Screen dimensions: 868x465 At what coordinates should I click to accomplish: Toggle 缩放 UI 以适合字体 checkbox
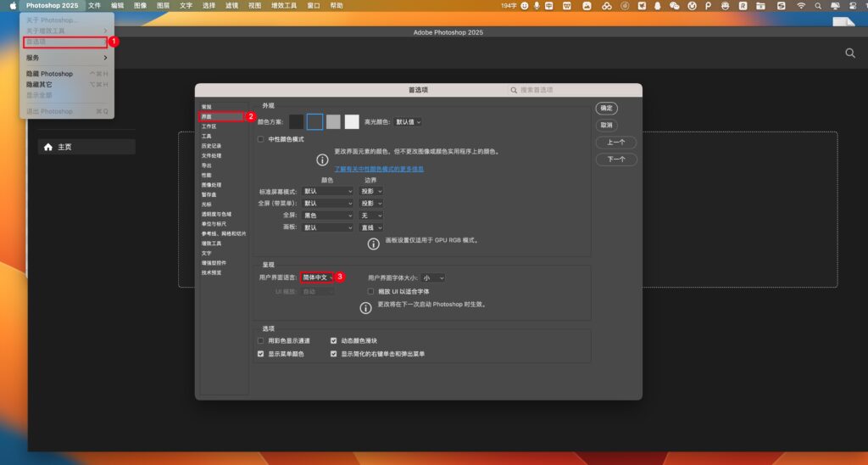click(371, 292)
